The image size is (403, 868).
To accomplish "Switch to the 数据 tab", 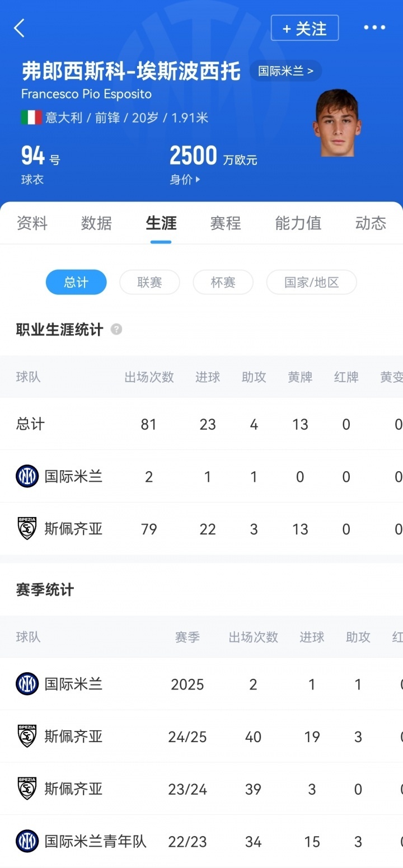I will tap(96, 223).
